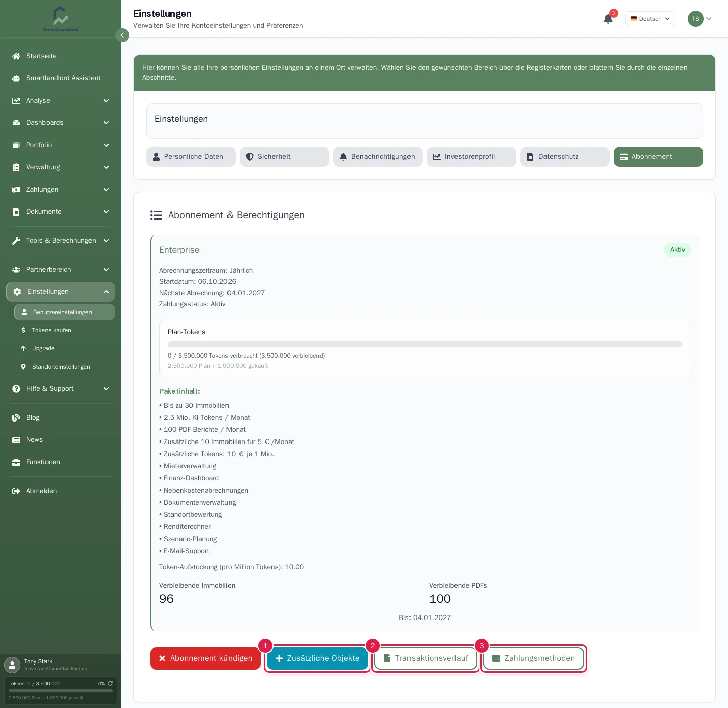The width and height of the screenshot is (728, 708).
Task: Expand the Dashboards menu chevron
Action: pos(106,123)
